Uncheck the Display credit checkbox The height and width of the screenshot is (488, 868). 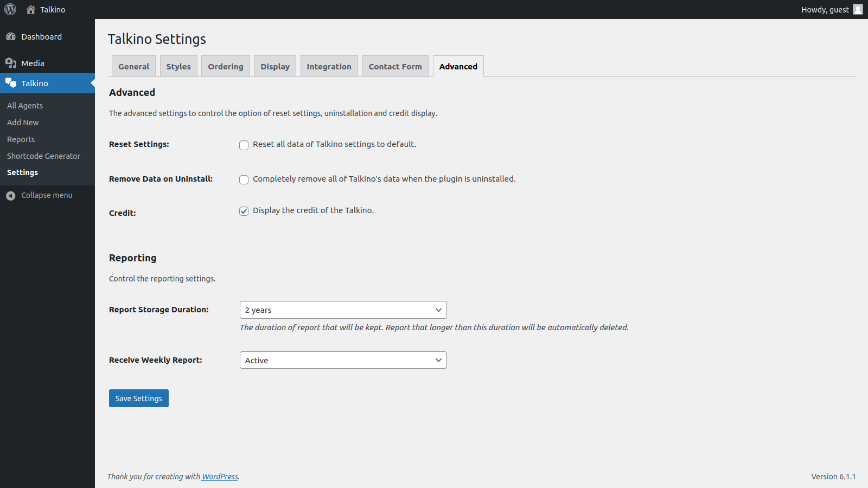tap(244, 211)
